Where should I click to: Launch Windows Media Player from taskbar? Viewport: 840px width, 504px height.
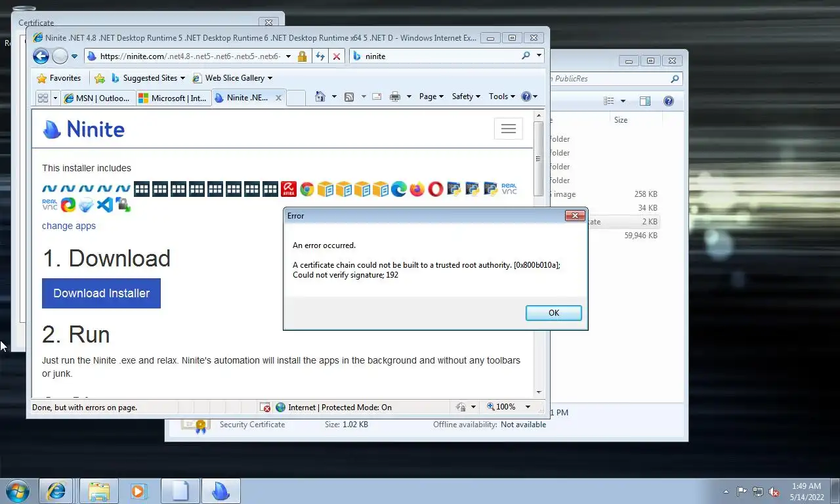tap(138, 491)
